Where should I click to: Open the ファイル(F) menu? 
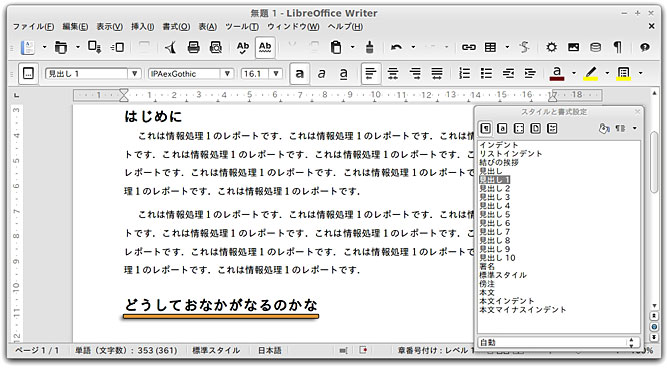33,26
